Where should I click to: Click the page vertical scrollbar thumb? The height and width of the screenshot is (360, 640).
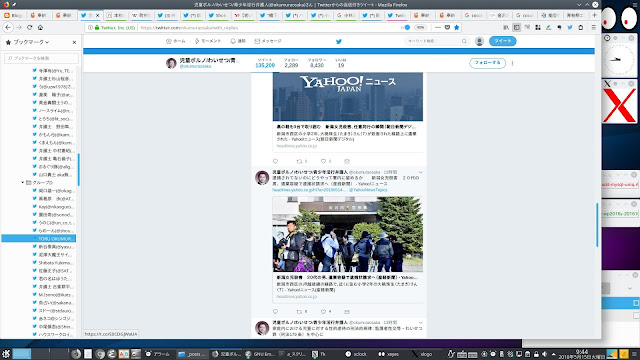(x=597, y=224)
